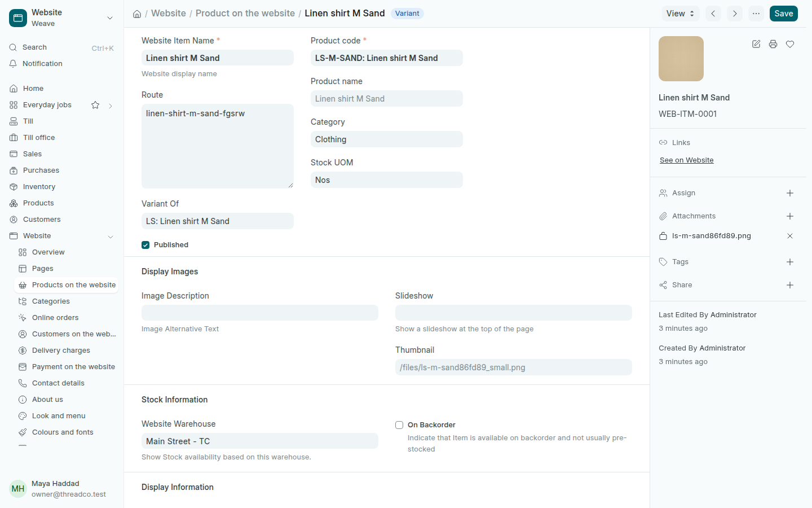The width and height of the screenshot is (812, 508).
Task: Click the Image Description input field
Action: pos(260,313)
